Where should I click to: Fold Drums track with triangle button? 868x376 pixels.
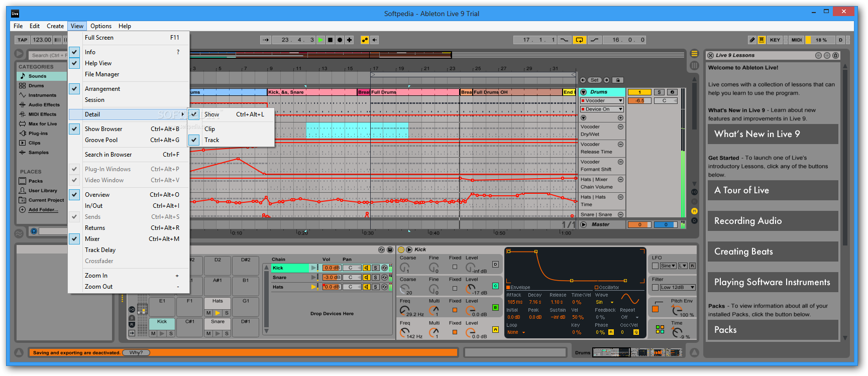[x=584, y=92]
